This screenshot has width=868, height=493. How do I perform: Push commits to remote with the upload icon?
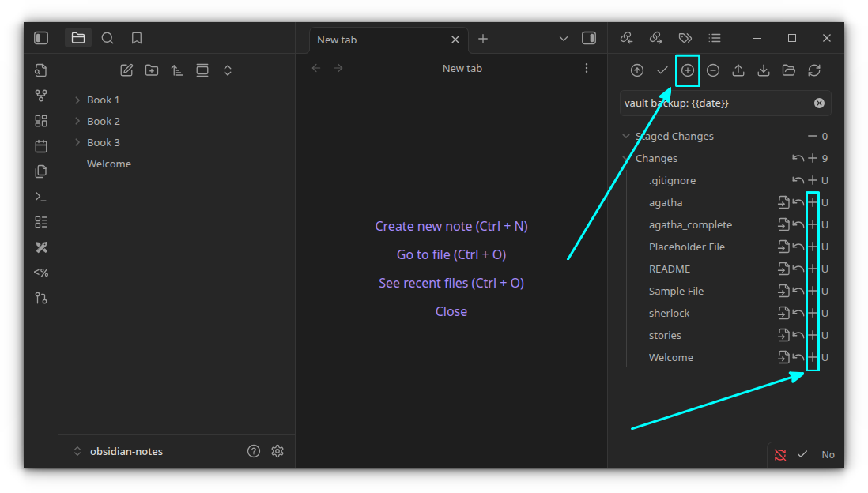(738, 70)
